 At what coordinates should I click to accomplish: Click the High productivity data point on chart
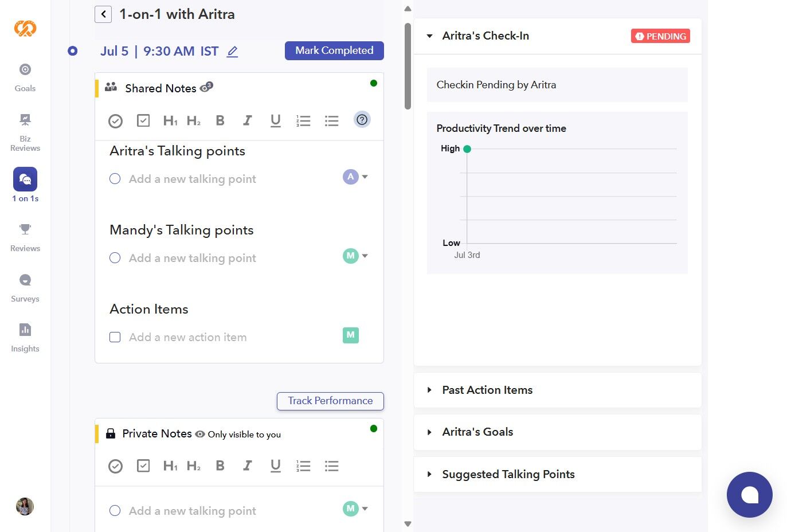tap(467, 149)
